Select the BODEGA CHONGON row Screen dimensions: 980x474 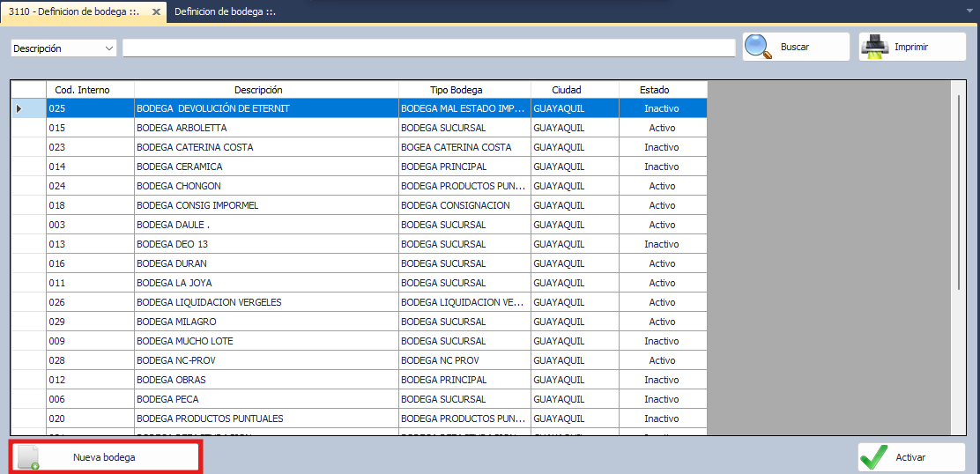pyautogui.click(x=266, y=186)
